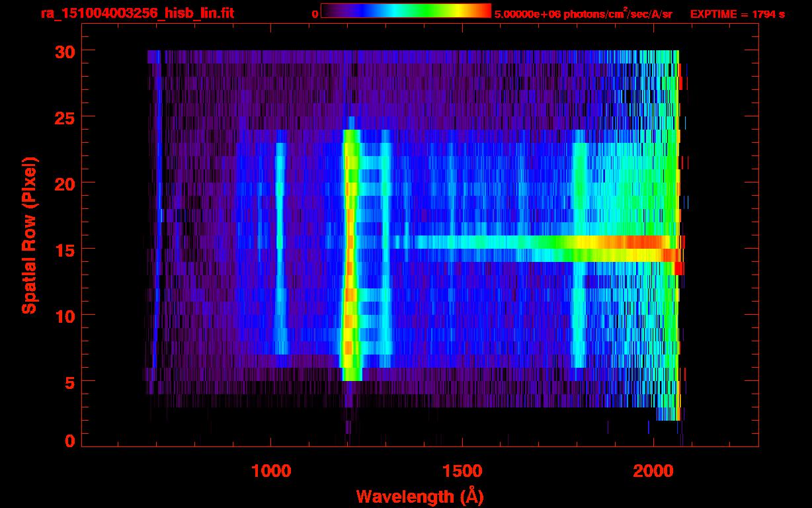Click the file name ra_151004003256_hisb_lin.fit
This screenshot has height=508, width=812.
[x=136, y=13]
